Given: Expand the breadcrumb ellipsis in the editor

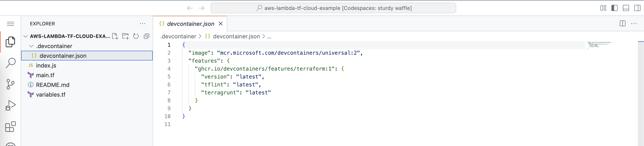Looking at the screenshot, I should [x=269, y=36].
